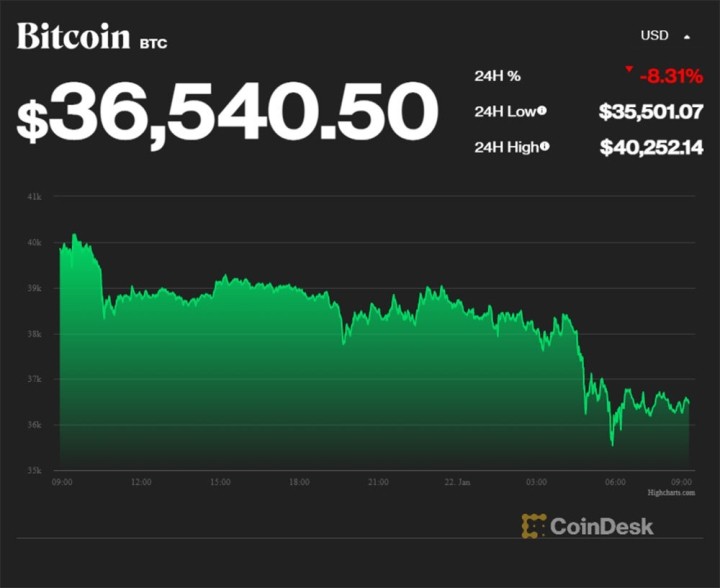Click the CoinDesk brand name text
720x588 pixels.
(x=602, y=525)
